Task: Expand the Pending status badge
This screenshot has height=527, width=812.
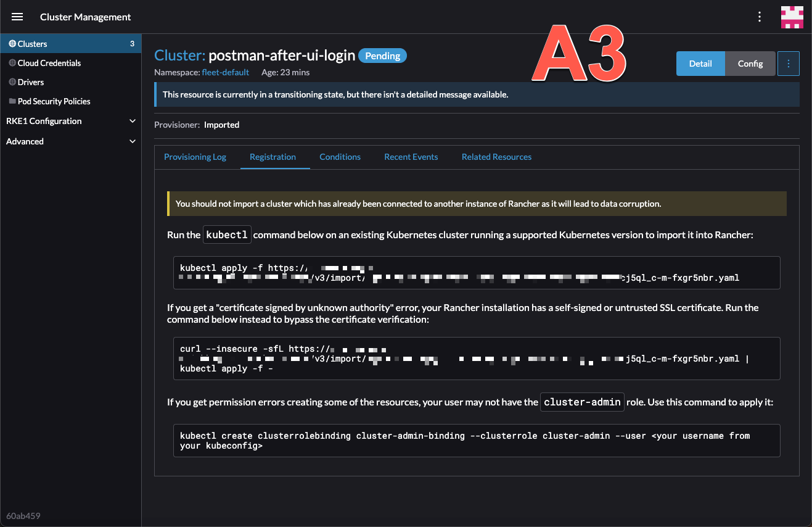Action: tap(382, 56)
